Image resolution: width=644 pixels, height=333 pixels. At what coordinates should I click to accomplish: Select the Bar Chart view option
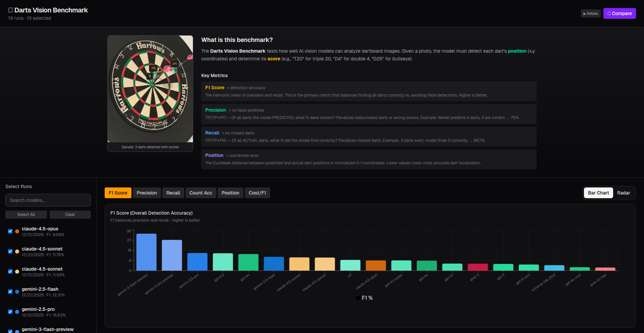[x=598, y=193]
